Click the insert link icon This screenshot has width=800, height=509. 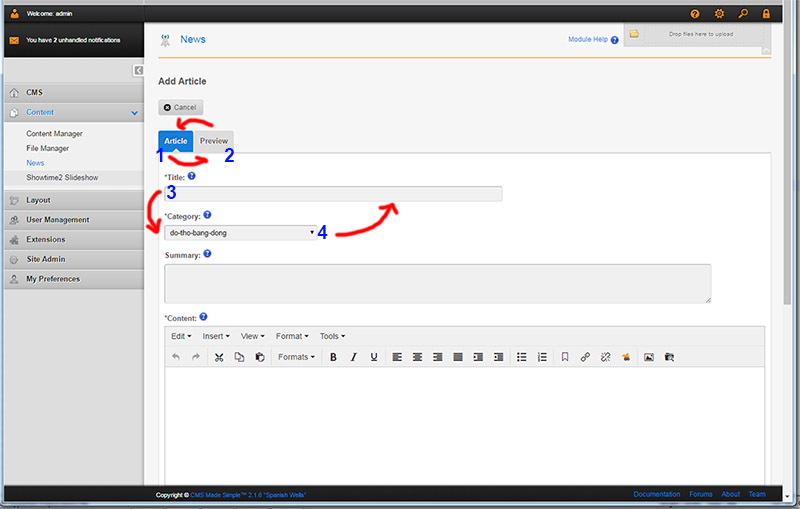(586, 357)
